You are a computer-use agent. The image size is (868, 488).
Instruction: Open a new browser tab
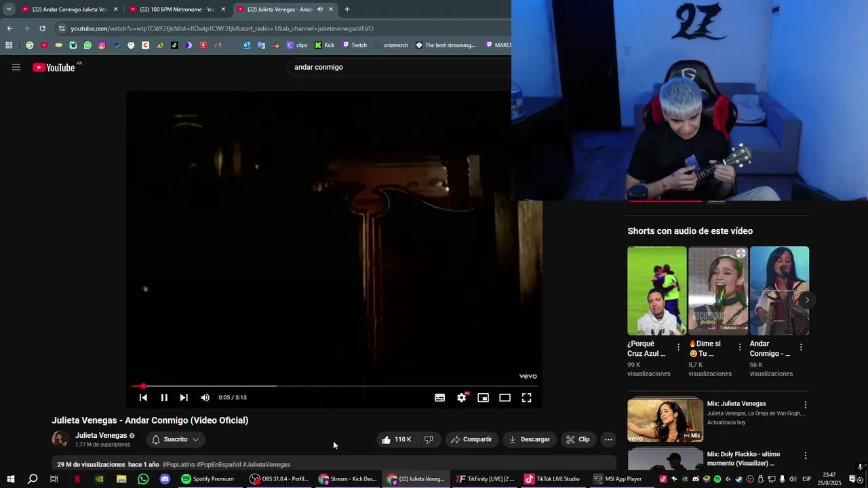(x=347, y=9)
